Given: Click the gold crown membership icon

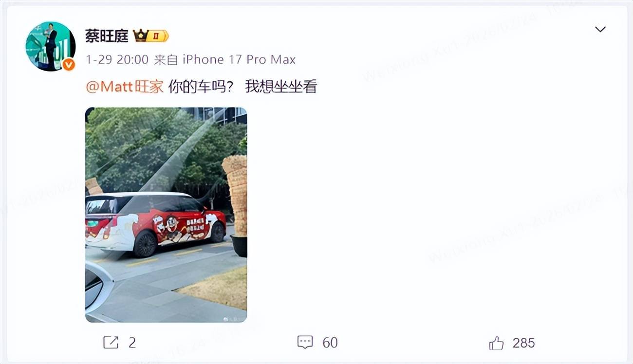Looking at the screenshot, I should coord(141,36).
